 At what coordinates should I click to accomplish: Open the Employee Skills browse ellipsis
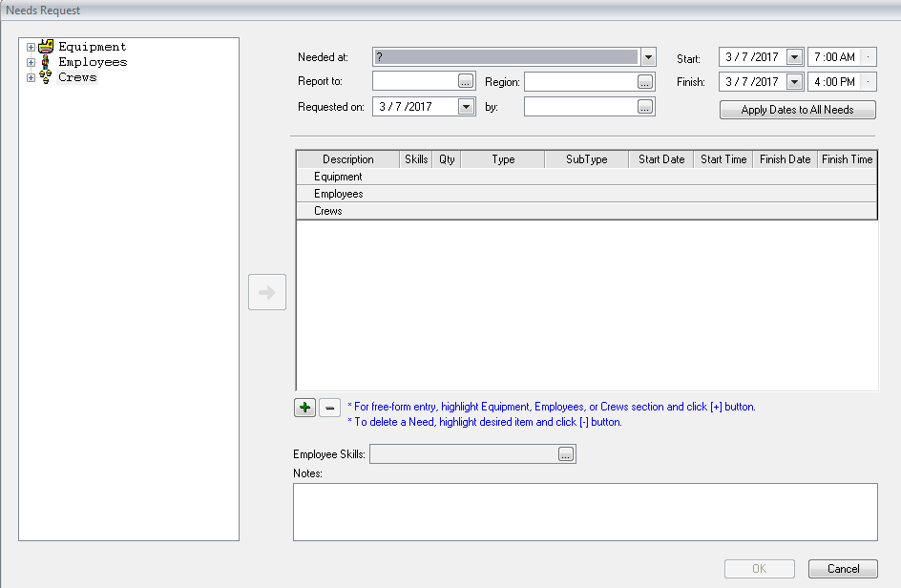[565, 454]
